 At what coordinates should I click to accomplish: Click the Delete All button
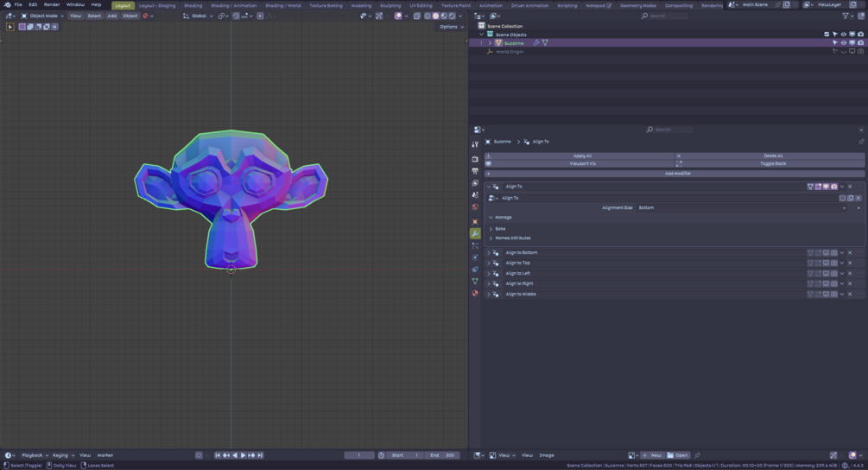(x=770, y=156)
